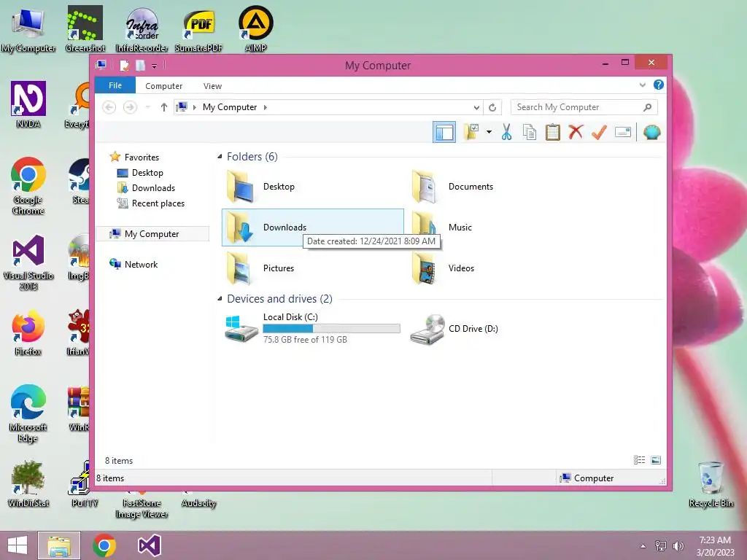747x560 pixels.
Task: Click the Back navigation arrow
Action: 109,107
